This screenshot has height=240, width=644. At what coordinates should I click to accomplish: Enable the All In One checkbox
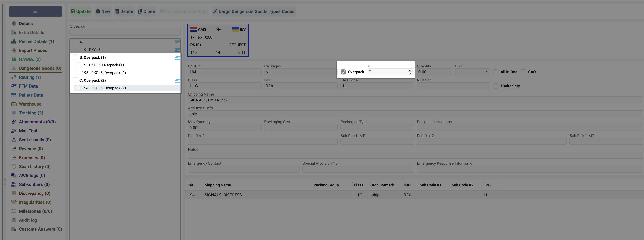point(496,72)
